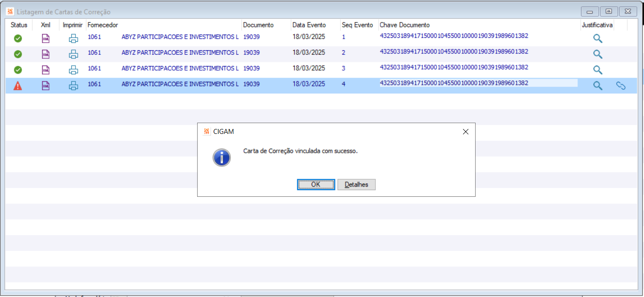This screenshot has width=644, height=297.
Task: View justificativa magnifier for sequence 3
Action: (598, 70)
